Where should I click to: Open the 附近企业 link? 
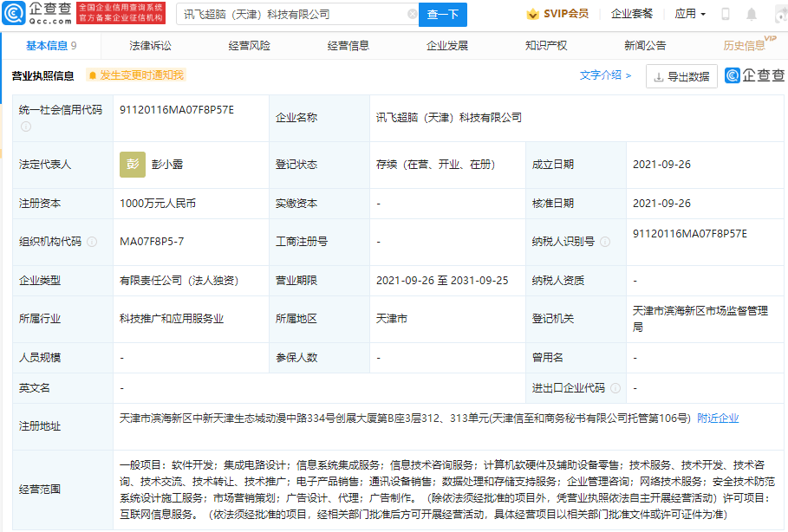tap(718, 418)
